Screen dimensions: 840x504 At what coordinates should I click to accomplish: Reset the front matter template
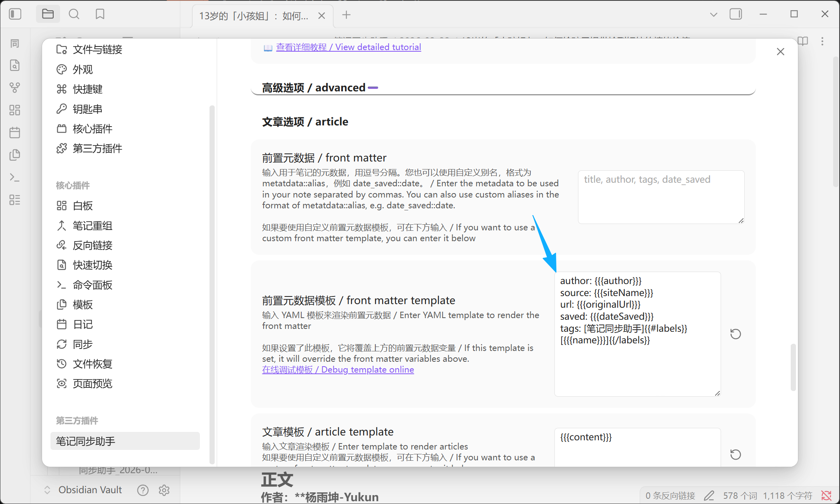735,334
